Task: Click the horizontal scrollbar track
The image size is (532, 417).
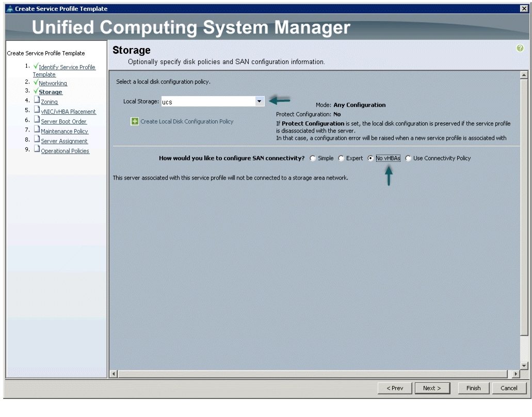Action: (315, 374)
